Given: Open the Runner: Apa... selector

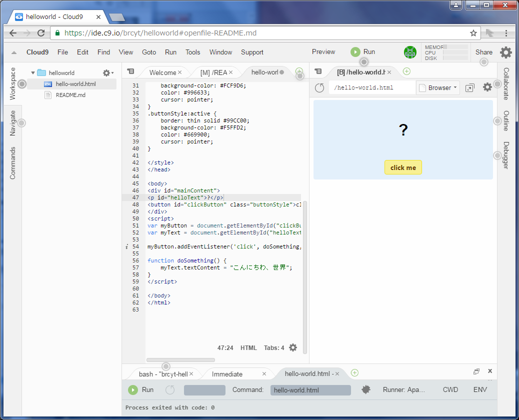Looking at the screenshot, I should 404,390.
